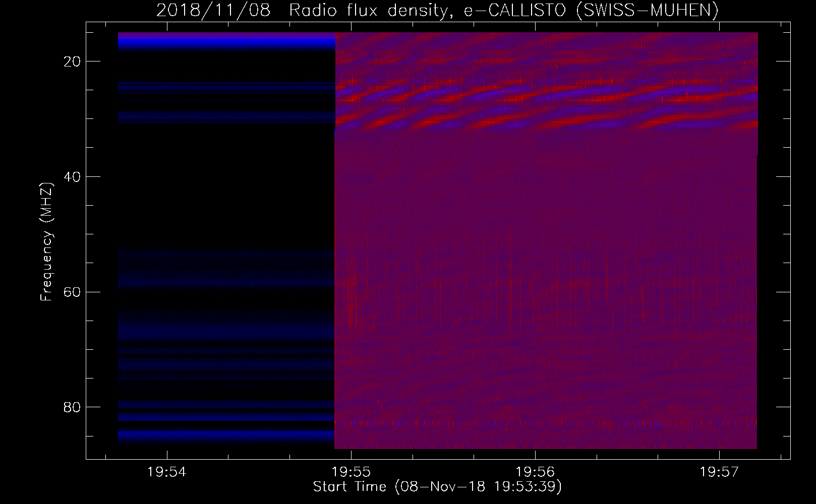Screen dimensions: 816x504
Task: Click the 80 MHz frequency tick label
Action: [x=72, y=407]
